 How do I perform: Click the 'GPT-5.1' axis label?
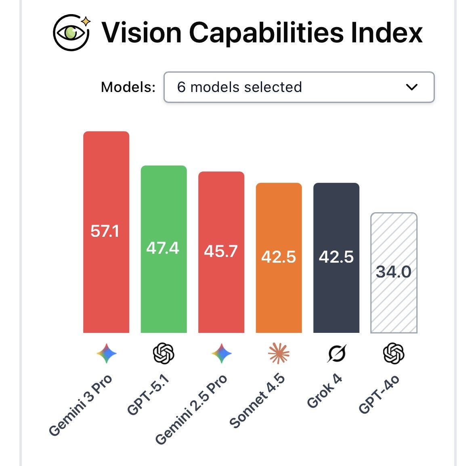click(147, 395)
